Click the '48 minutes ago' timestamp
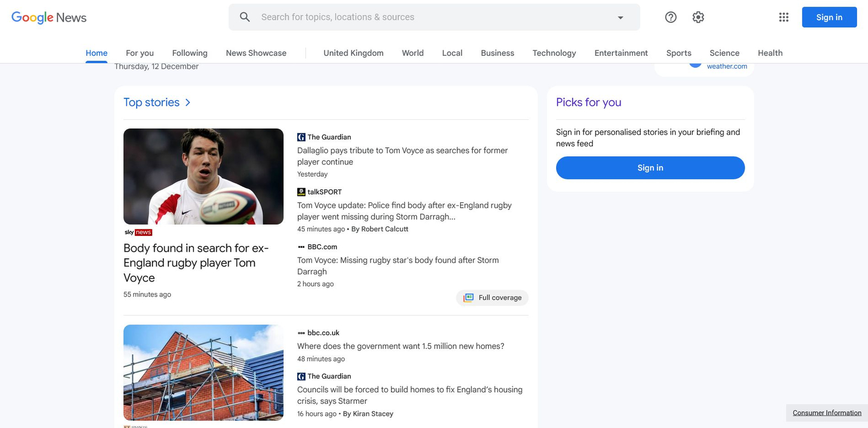Image resolution: width=868 pixels, height=428 pixels. click(321, 359)
